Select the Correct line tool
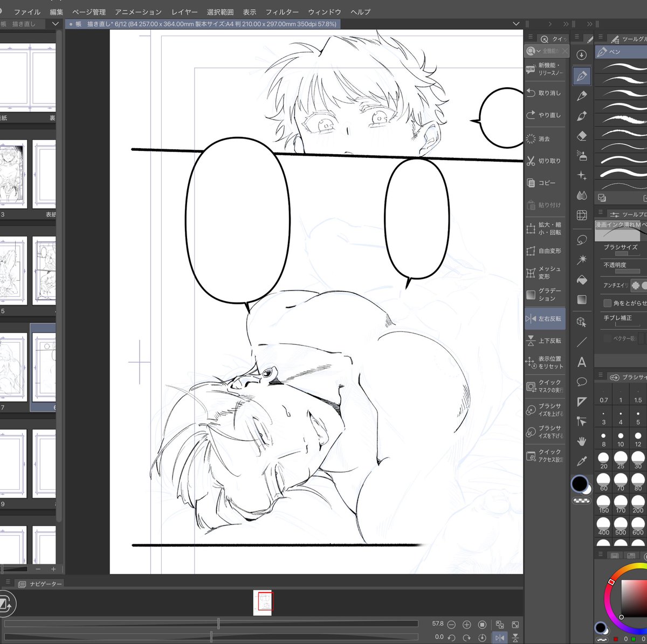The image size is (647, 644). point(582,421)
